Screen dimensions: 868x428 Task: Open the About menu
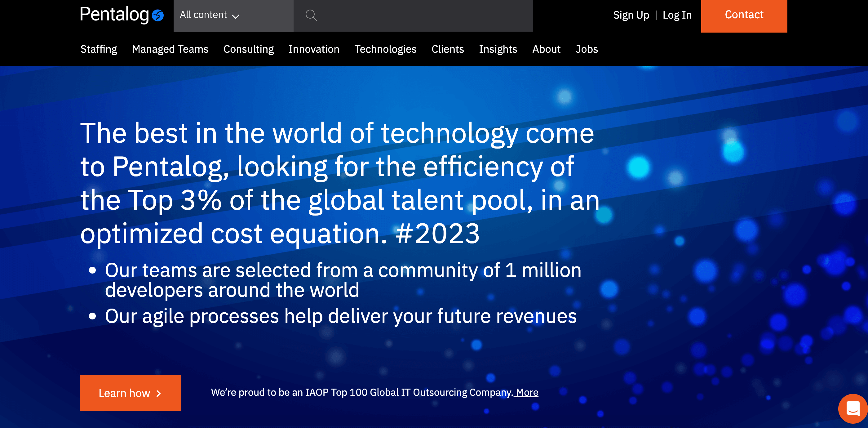point(546,49)
